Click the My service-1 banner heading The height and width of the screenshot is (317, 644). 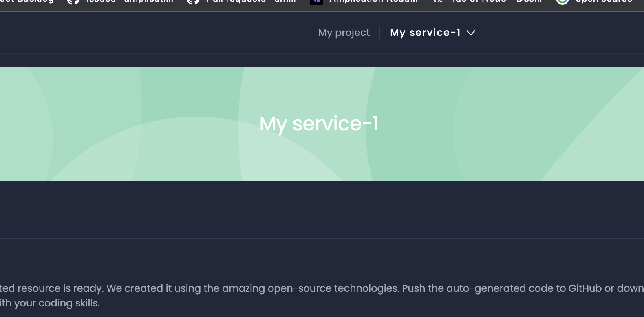[x=319, y=123]
